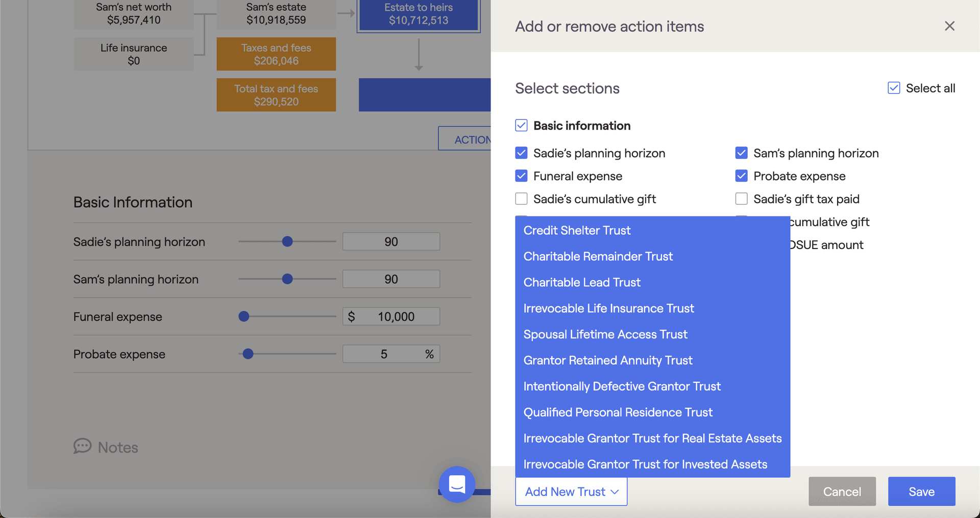
Task: Select Spousal Lifetime Access Trust
Action: 605,335
